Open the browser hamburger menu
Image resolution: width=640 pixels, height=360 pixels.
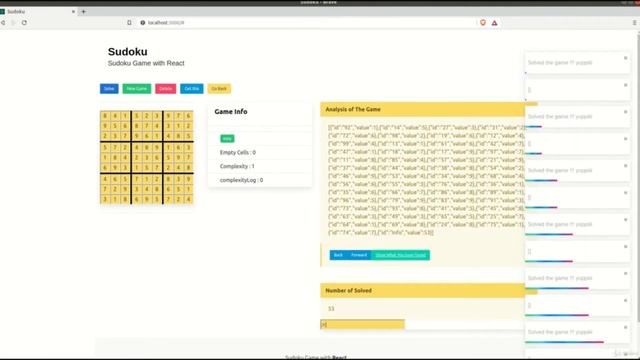[x=634, y=23]
